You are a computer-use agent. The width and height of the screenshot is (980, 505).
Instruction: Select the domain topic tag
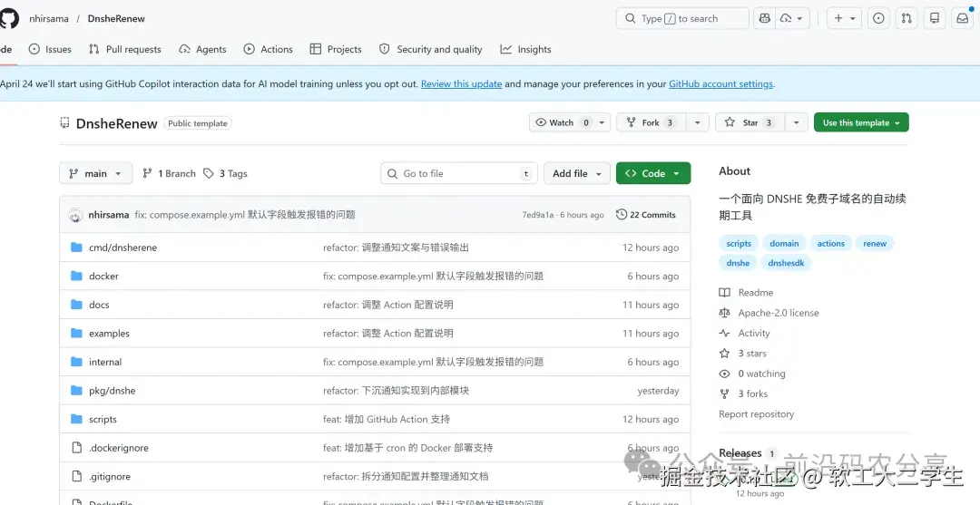784,244
